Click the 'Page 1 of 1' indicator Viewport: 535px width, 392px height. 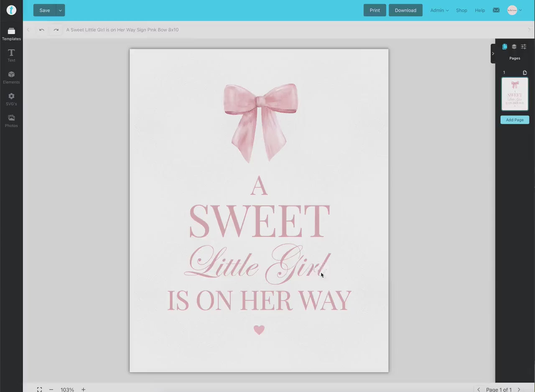[x=499, y=389]
